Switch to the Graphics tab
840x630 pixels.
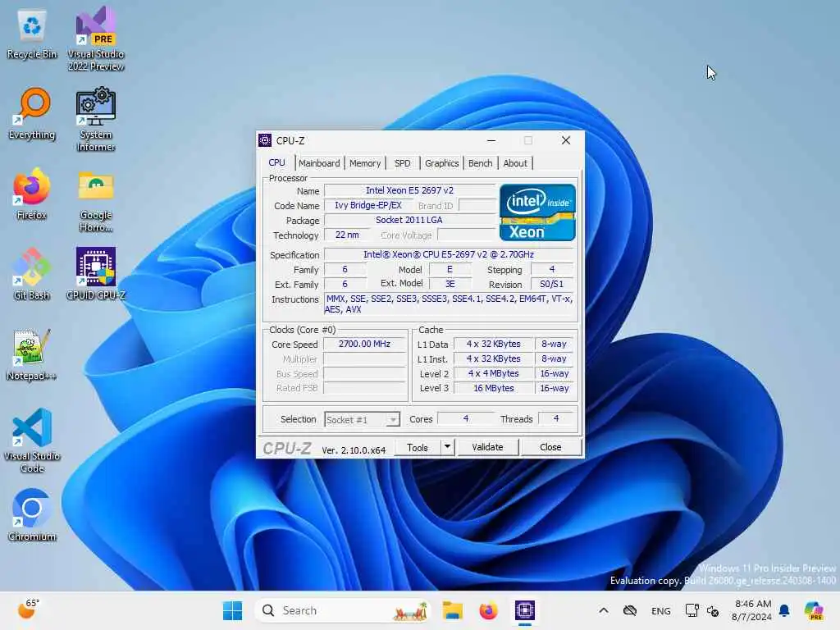point(442,163)
